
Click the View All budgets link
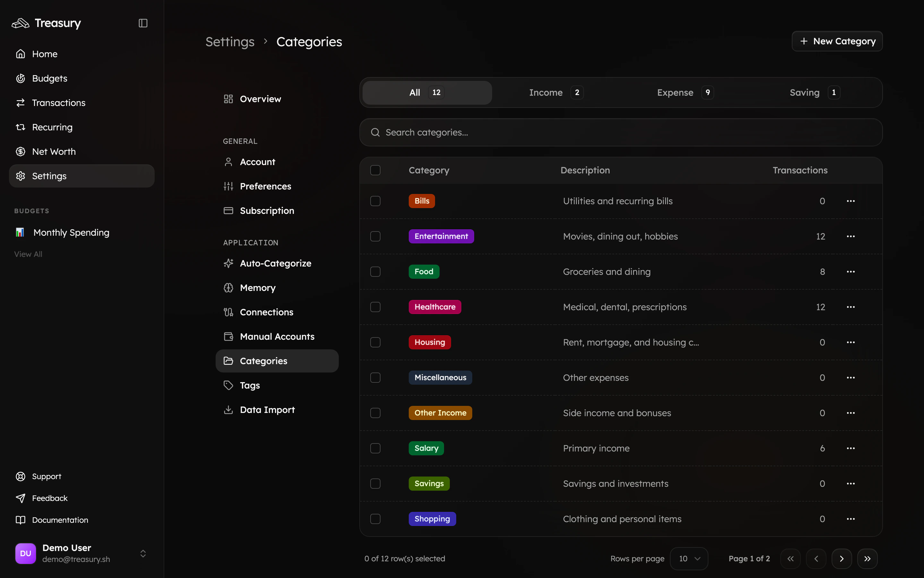coord(28,254)
